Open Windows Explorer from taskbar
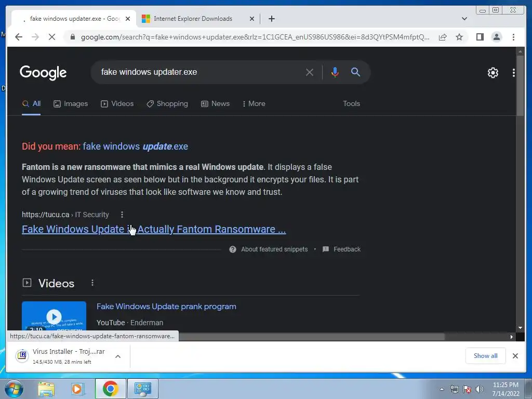The image size is (532, 399). click(46, 389)
